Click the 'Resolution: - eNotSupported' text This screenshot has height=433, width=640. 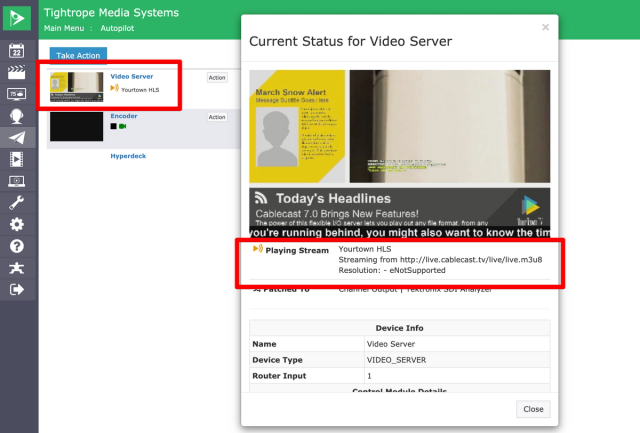392,270
